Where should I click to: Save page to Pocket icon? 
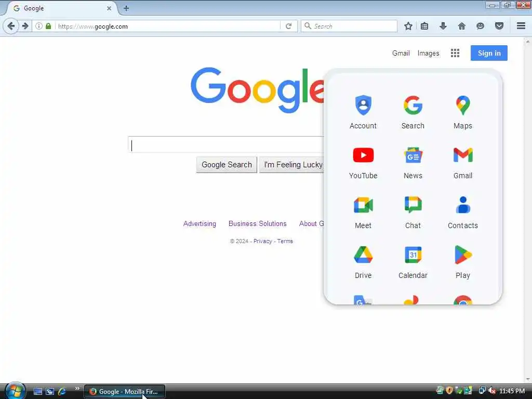499,26
